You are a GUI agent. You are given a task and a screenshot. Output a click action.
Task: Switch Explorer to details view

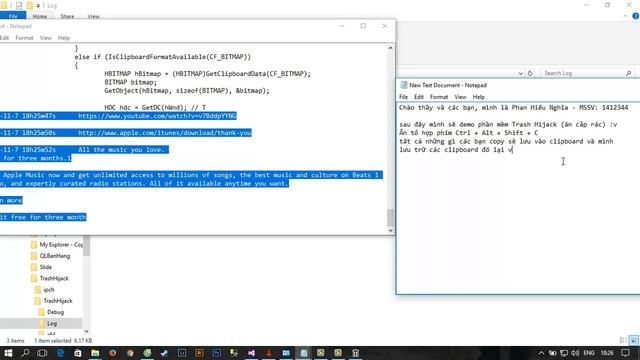point(623,340)
